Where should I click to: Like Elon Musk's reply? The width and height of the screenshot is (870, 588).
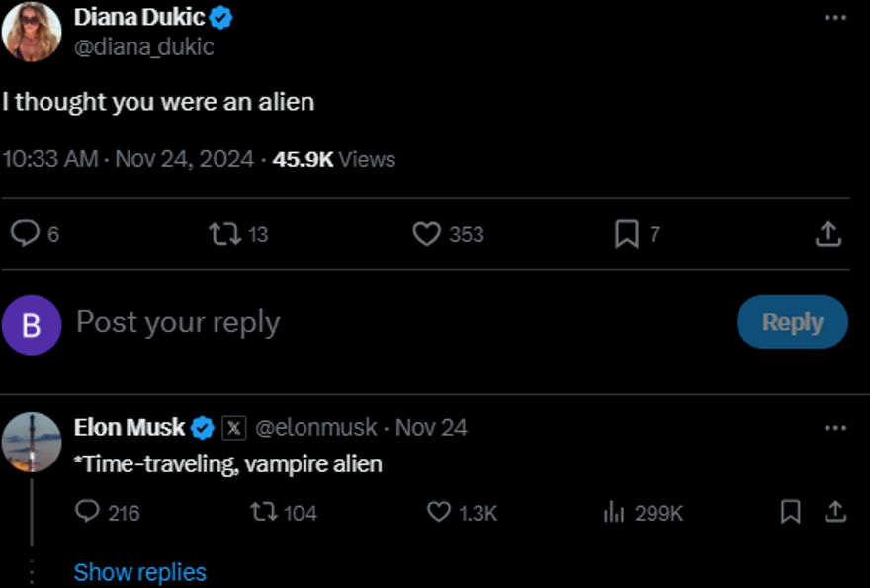(440, 512)
